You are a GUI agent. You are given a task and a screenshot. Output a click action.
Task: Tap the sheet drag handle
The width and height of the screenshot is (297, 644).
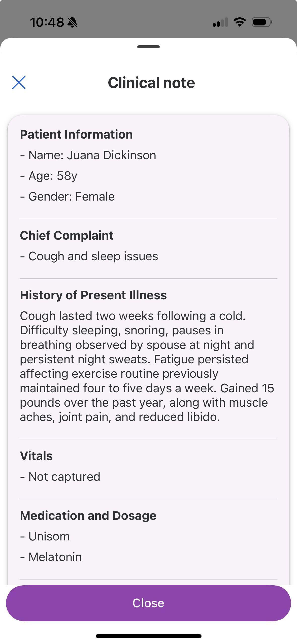[148, 47]
